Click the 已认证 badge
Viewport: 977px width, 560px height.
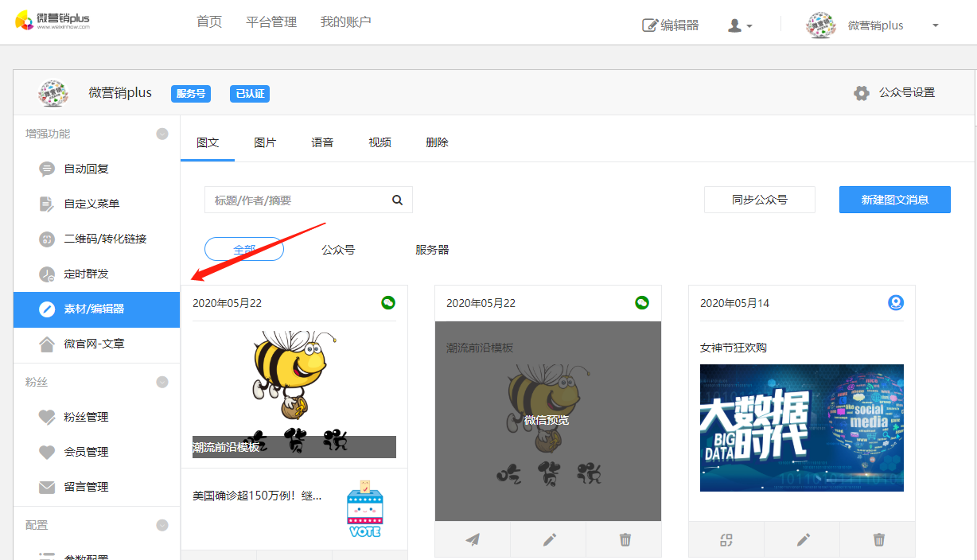250,93
